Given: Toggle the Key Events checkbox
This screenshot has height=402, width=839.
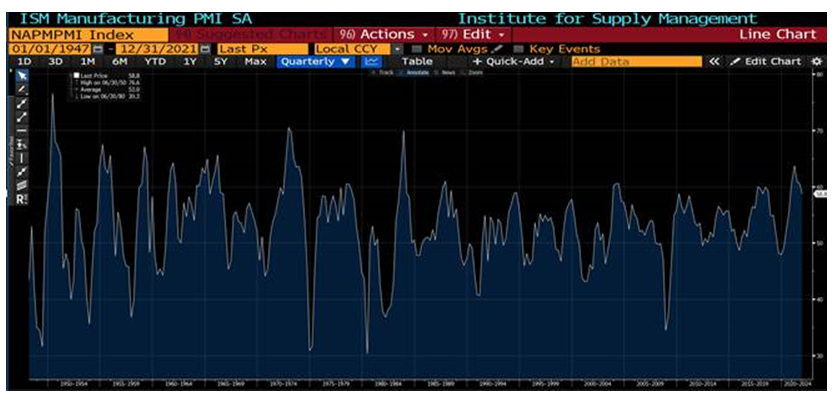Looking at the screenshot, I should click(518, 49).
